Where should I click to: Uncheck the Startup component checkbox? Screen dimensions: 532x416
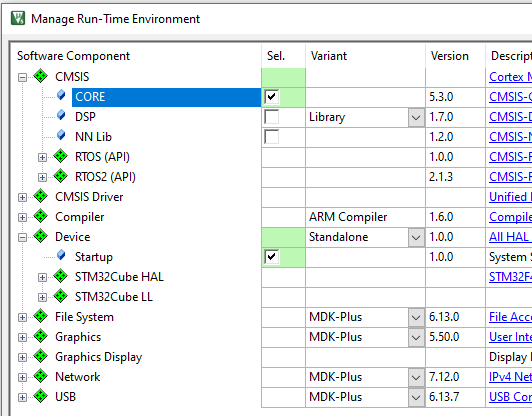click(x=271, y=257)
